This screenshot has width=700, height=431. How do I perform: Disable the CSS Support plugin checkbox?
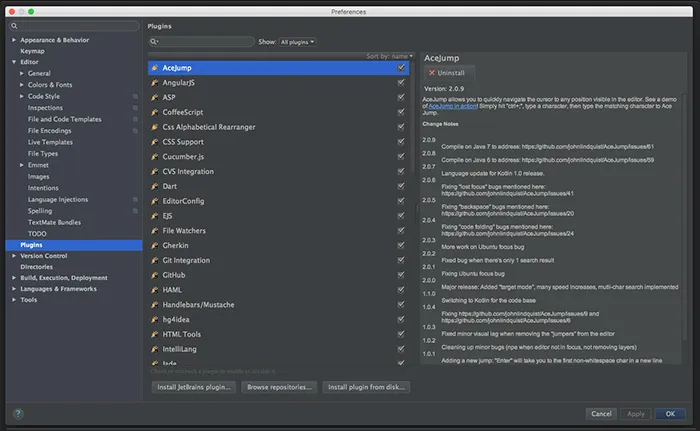point(401,142)
